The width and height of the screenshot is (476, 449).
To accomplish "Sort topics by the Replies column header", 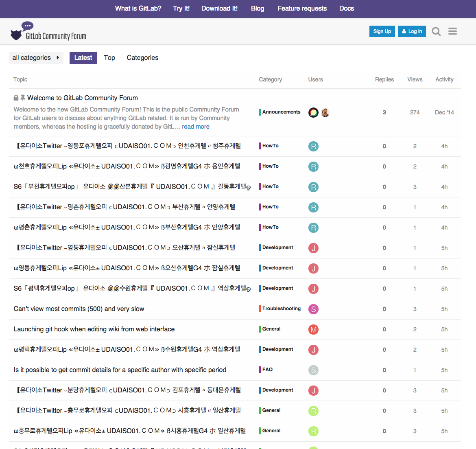I will pos(384,79).
